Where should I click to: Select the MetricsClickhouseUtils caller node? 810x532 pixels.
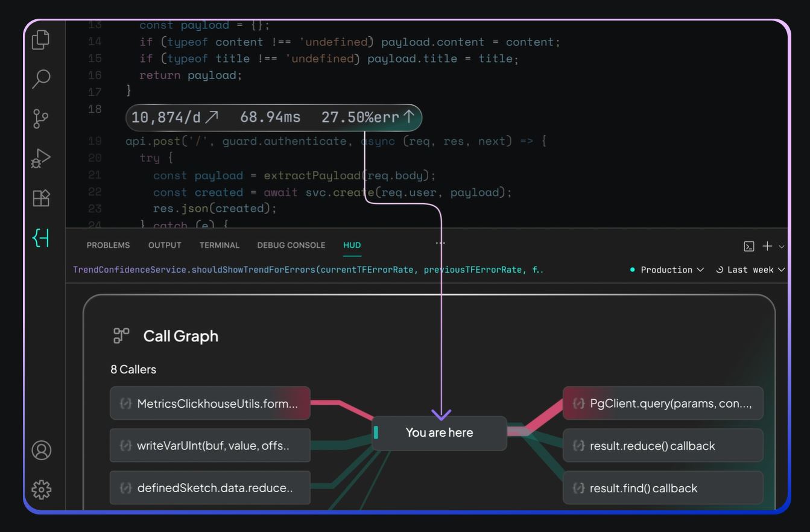click(210, 404)
